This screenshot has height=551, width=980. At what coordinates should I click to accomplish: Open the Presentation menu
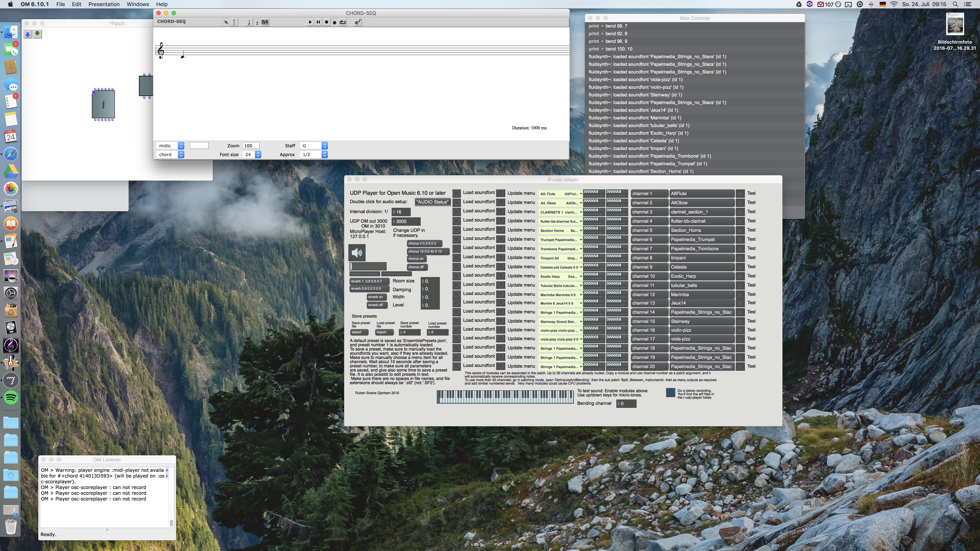(x=104, y=4)
